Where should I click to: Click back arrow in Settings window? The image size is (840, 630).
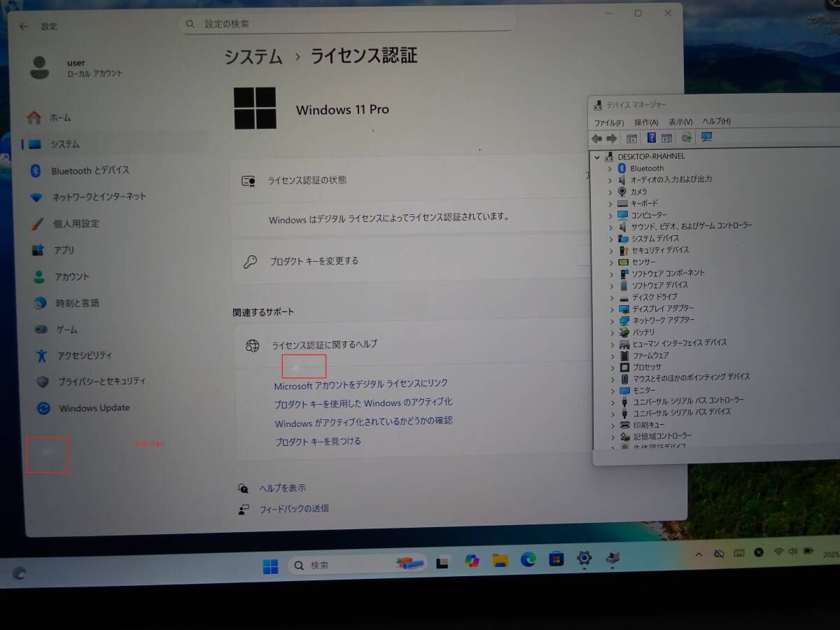pyautogui.click(x=24, y=26)
